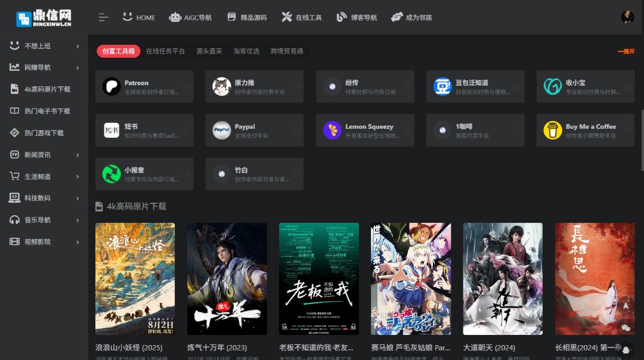
Task: Click the WeChat floating icon
Action: (626, 327)
